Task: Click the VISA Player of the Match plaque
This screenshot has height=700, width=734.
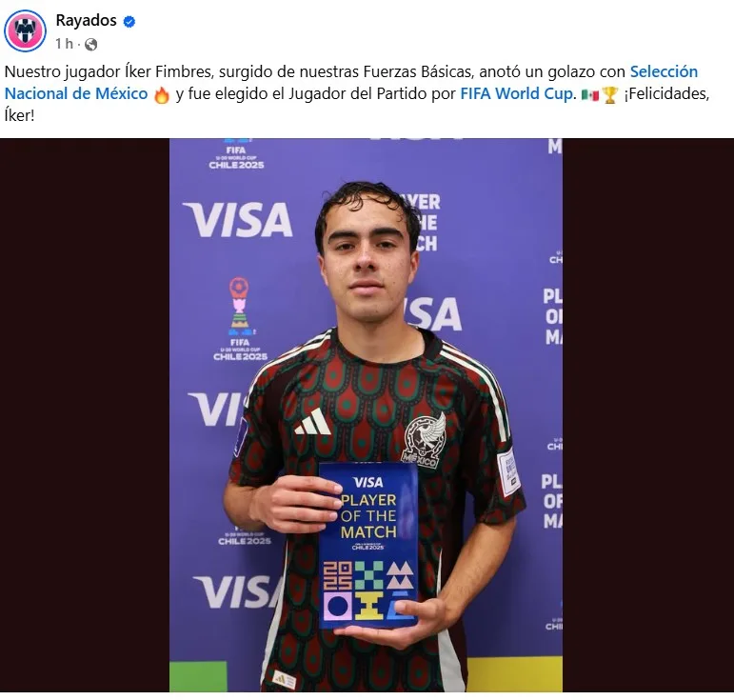Action: click(368, 546)
